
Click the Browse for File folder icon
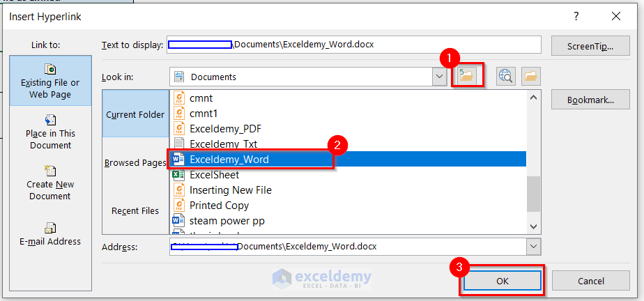click(530, 77)
